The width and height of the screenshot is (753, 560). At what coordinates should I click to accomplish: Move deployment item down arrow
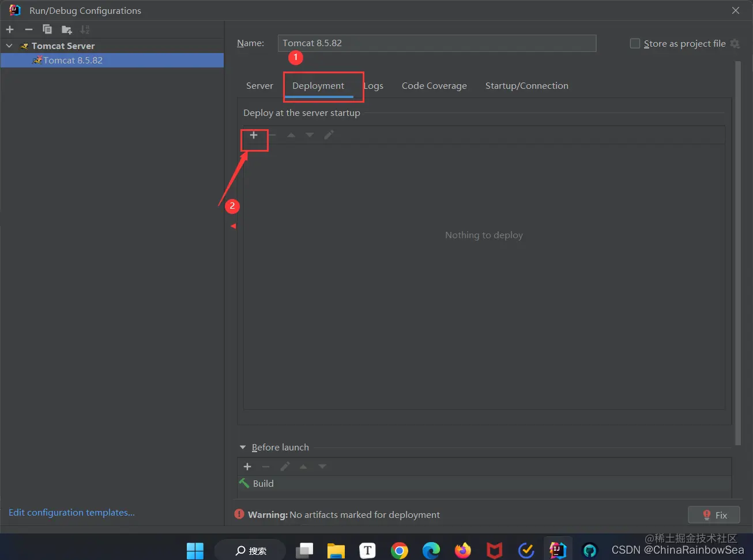click(x=310, y=135)
